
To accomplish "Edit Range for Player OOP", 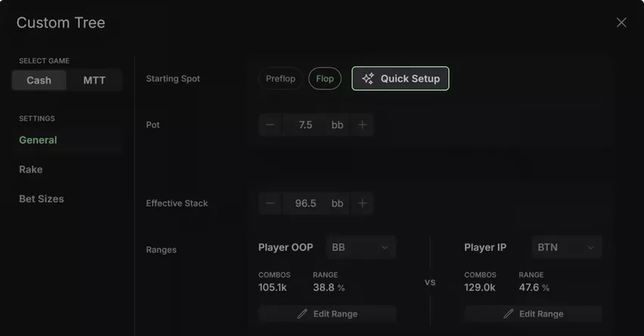I will [327, 314].
